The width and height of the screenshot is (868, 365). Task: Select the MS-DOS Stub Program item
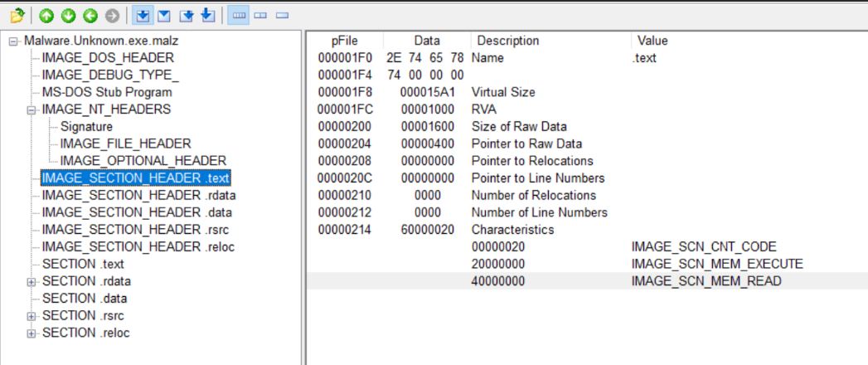pos(107,92)
